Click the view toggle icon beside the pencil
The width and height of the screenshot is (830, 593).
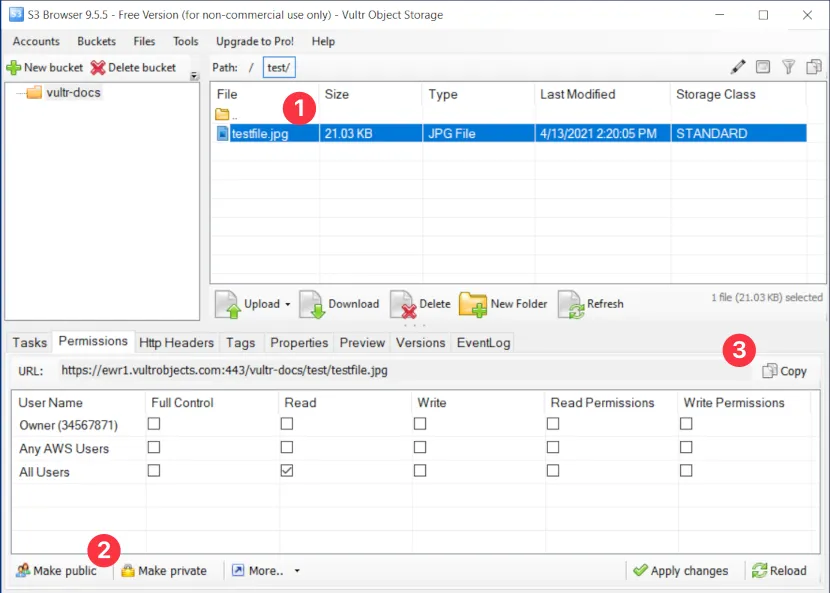pyautogui.click(x=763, y=67)
